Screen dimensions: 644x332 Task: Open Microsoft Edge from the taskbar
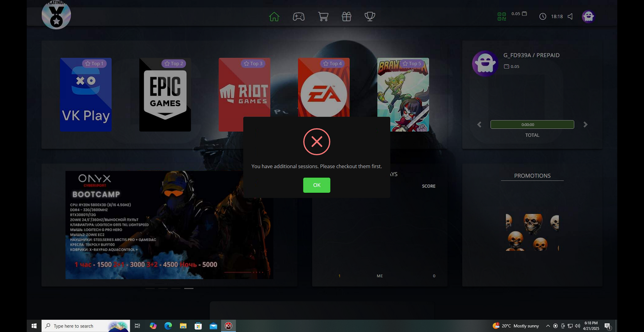pos(168,326)
